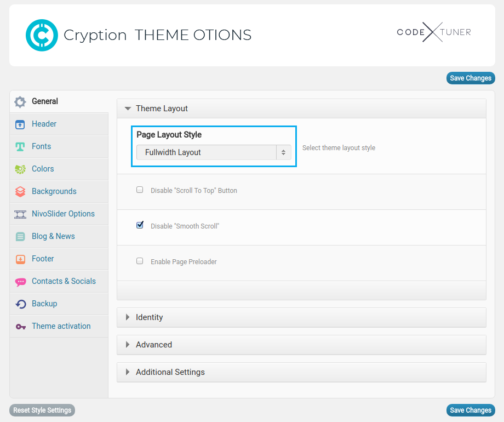This screenshot has height=422, width=504.
Task: Click the Header icon in sidebar
Action: [20, 124]
